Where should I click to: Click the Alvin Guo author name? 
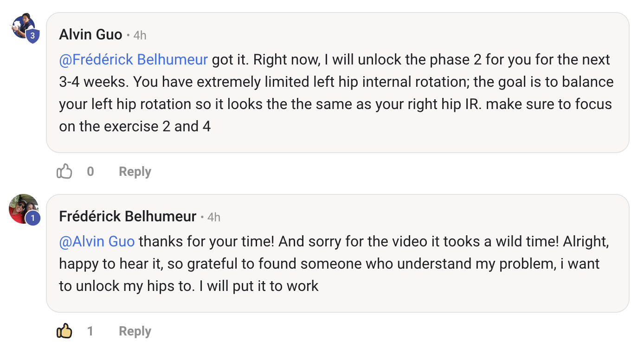coord(90,35)
